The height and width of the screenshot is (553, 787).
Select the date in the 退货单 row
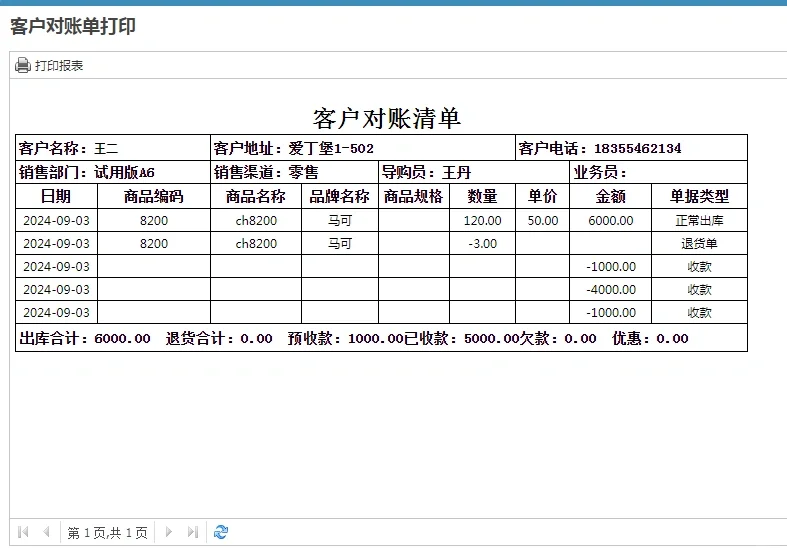tap(56, 243)
